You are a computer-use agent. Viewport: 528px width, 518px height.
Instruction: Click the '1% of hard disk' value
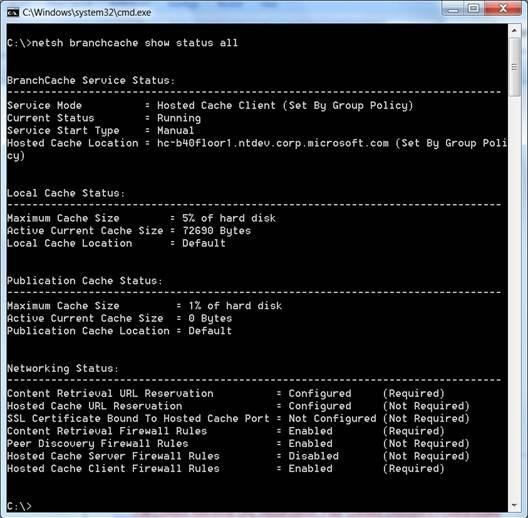[235, 306]
